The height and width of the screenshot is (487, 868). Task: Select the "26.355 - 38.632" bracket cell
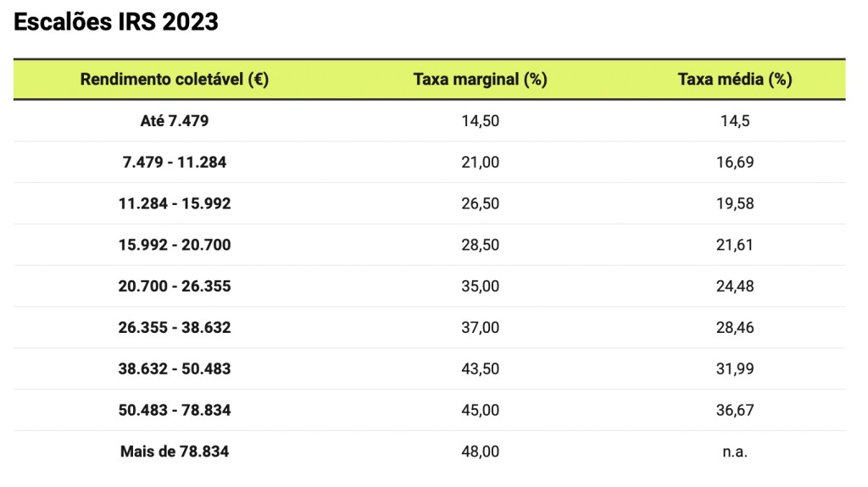[175, 328]
